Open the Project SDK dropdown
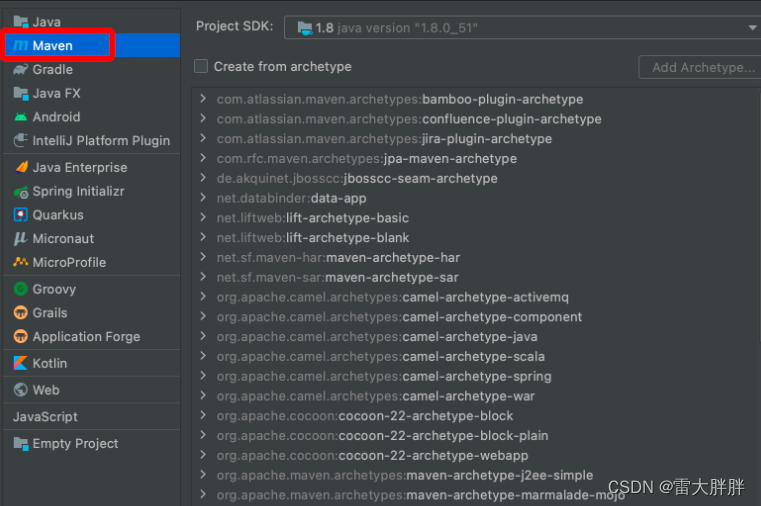761x506 pixels. coord(522,28)
